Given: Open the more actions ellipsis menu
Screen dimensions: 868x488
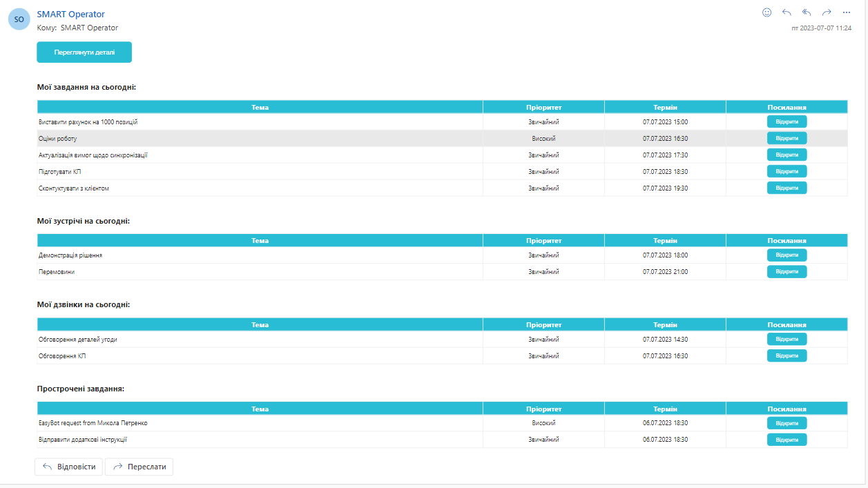Looking at the screenshot, I should pyautogui.click(x=847, y=12).
